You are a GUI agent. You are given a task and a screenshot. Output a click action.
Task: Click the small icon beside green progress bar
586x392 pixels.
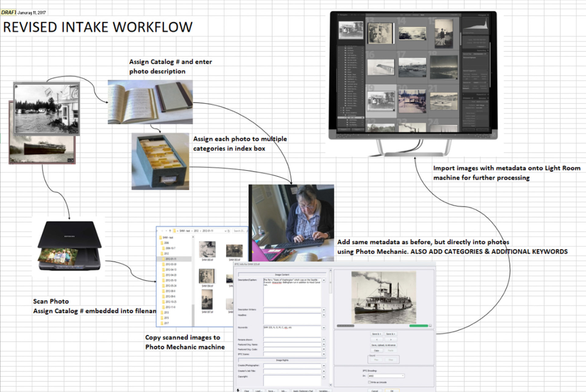[430, 325]
